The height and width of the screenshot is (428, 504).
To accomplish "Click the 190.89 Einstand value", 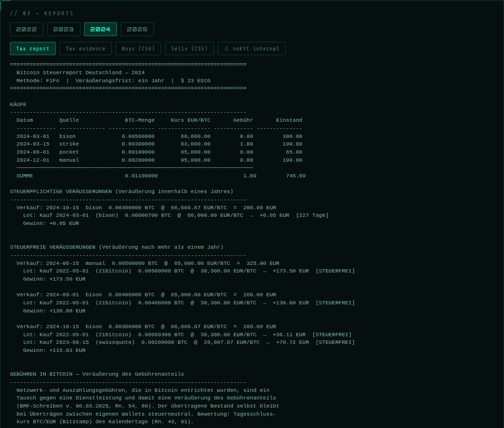I will (x=292, y=144).
